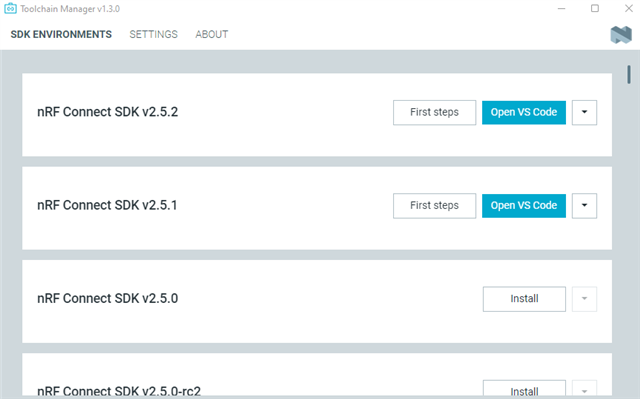Select the nRF Connect SDK v2.5.1 title
The image size is (640, 399).
point(107,205)
